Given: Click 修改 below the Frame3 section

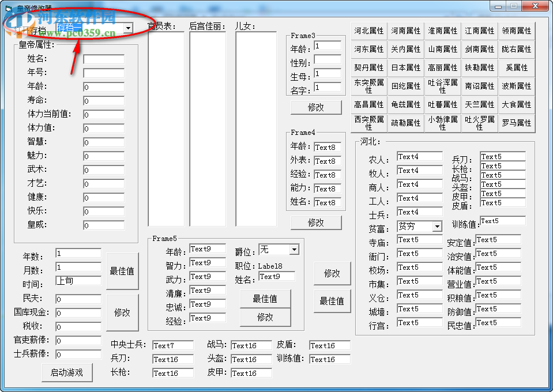Looking at the screenshot, I should coord(316,107).
